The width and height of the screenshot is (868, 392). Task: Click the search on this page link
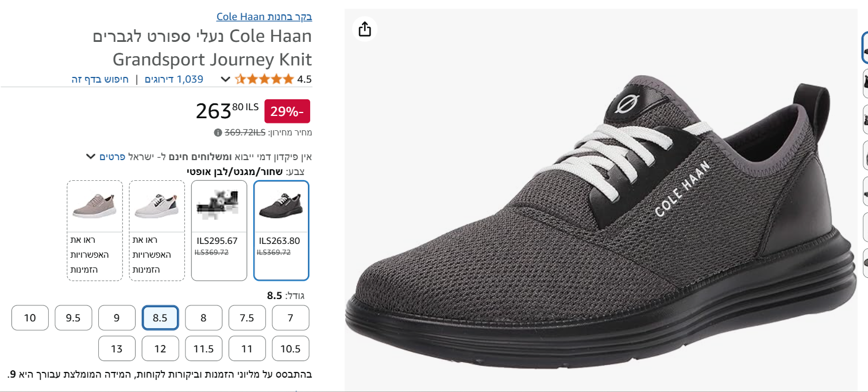[100, 79]
